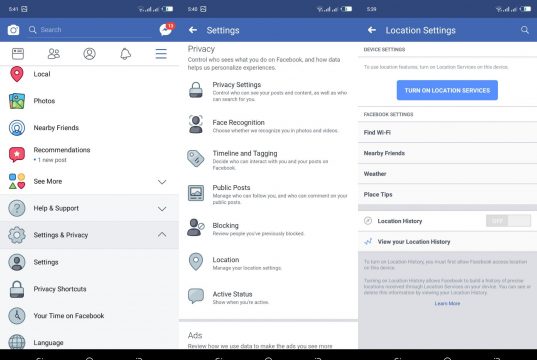Viewport: 537px width, 360px height.
Task: Open the Privacy Settings lock icon
Action: coord(196,90)
